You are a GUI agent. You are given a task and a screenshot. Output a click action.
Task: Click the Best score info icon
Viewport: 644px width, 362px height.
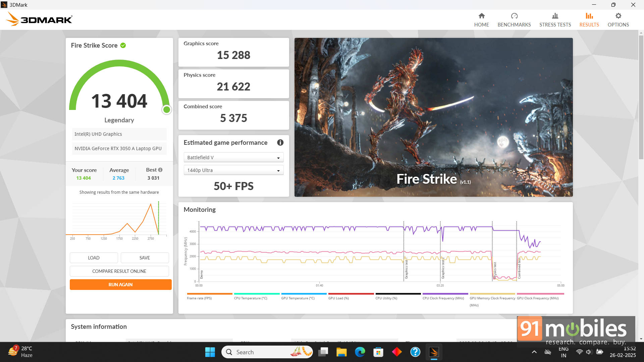click(x=160, y=170)
